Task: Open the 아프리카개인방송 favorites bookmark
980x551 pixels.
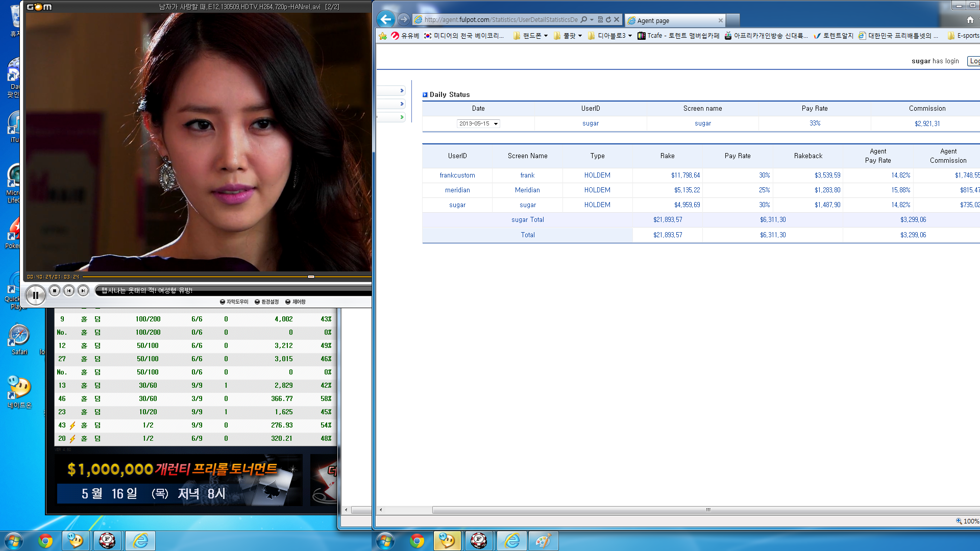Action: click(766, 36)
